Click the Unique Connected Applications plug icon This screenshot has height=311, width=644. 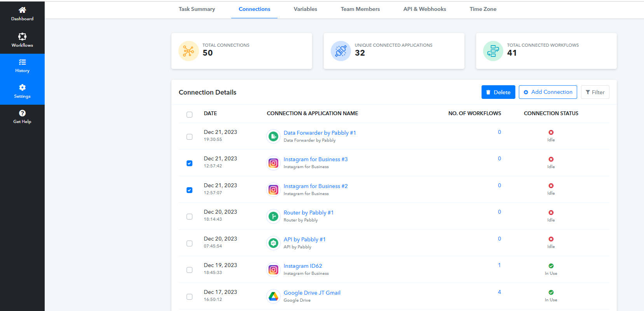tap(341, 51)
